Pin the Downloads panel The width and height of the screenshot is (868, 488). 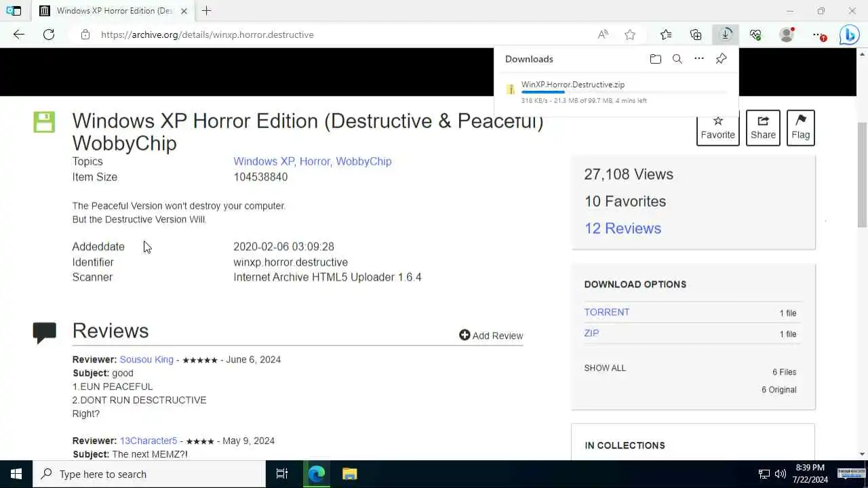click(x=721, y=59)
